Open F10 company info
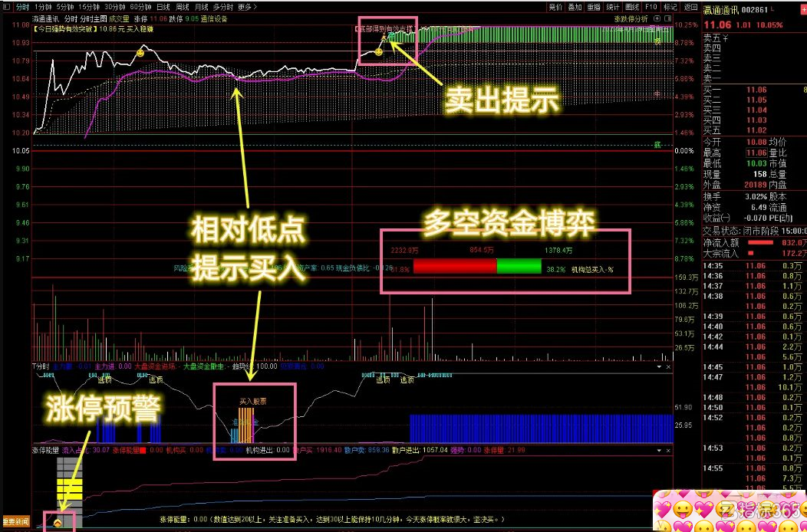 [x=651, y=7]
